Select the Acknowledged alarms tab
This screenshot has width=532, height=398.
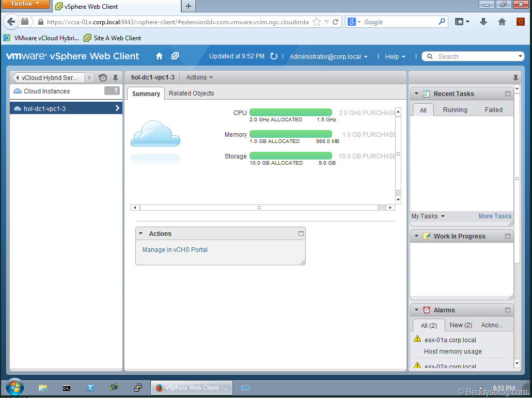point(492,325)
